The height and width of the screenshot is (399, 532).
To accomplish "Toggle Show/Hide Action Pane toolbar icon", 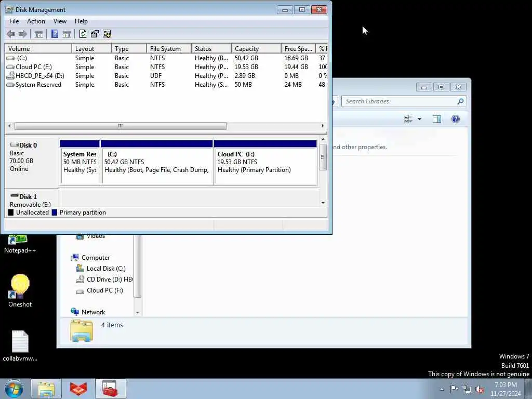I will 67,34.
